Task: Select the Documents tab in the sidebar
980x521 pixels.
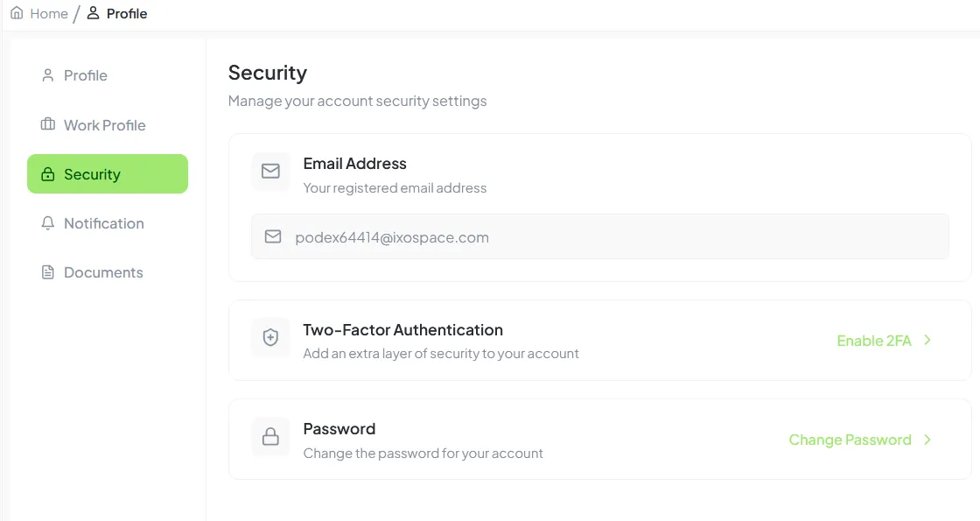Action: [103, 271]
